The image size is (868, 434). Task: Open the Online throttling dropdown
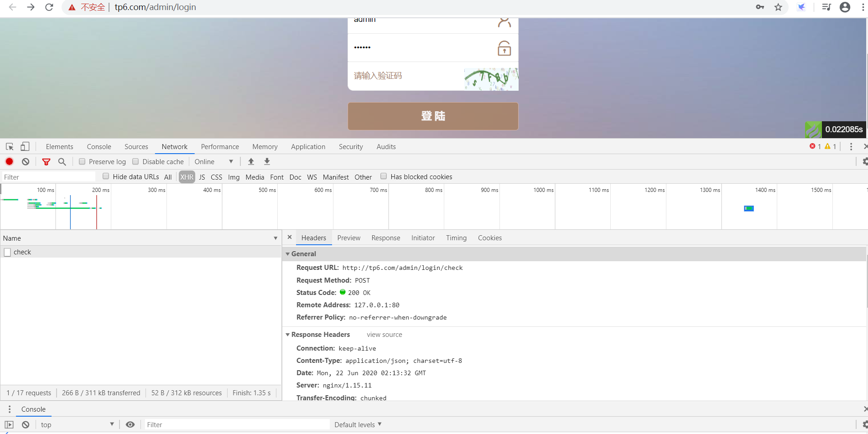point(214,161)
